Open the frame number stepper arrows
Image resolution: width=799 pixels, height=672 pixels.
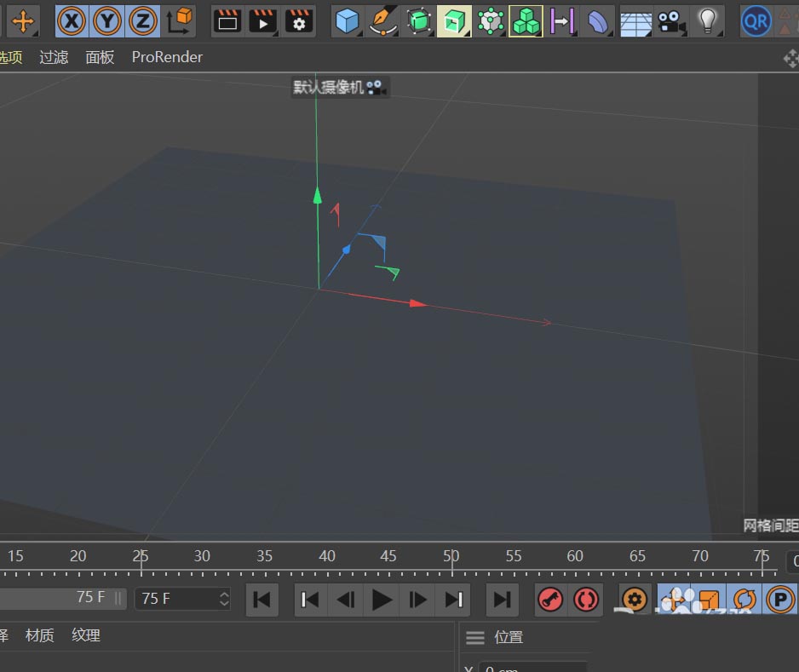click(x=223, y=599)
